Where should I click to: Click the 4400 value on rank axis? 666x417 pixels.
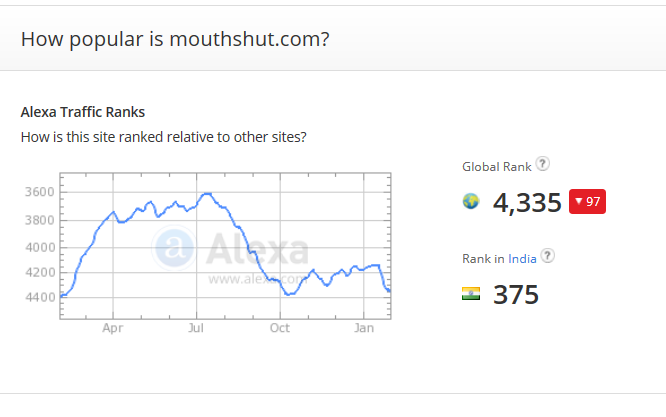tap(39, 297)
